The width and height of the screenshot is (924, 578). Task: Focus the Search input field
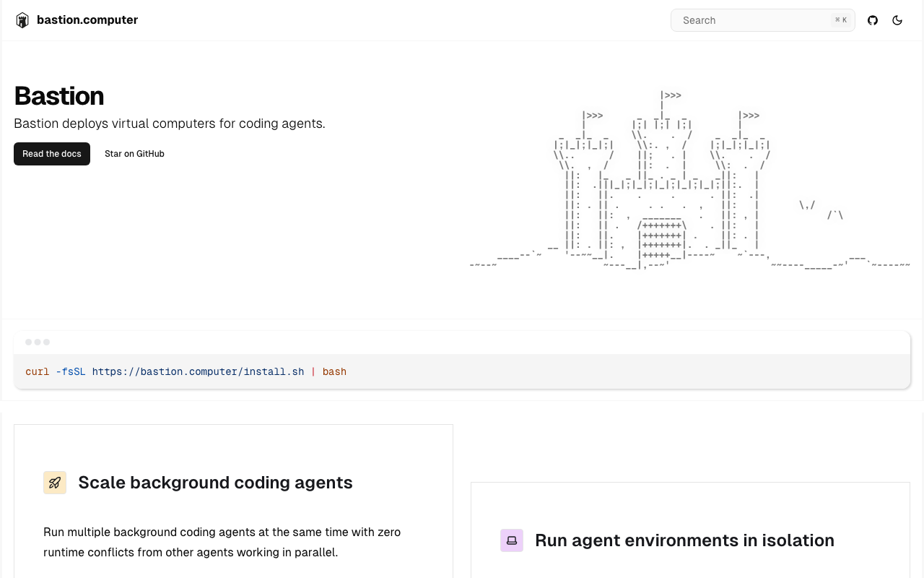[762, 20]
